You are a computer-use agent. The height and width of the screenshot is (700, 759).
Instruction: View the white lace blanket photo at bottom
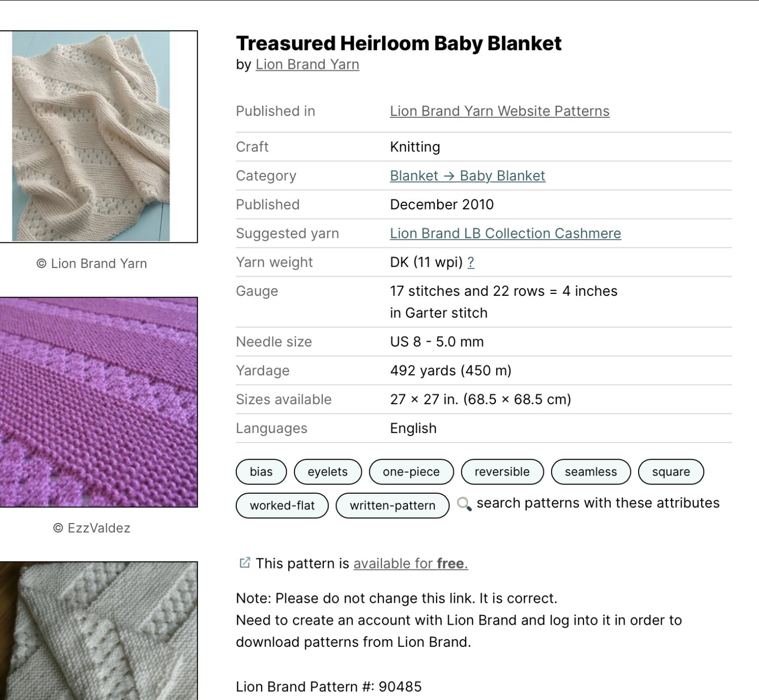pyautogui.click(x=99, y=631)
